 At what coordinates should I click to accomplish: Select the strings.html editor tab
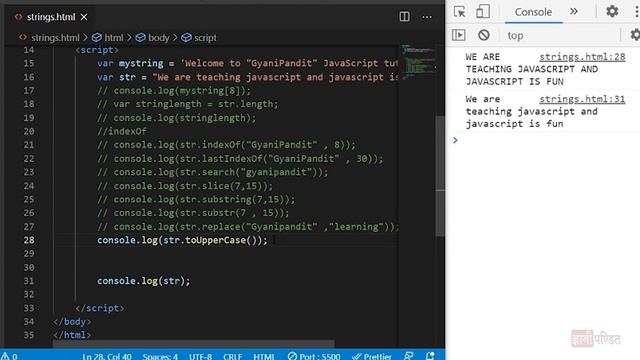tap(51, 17)
